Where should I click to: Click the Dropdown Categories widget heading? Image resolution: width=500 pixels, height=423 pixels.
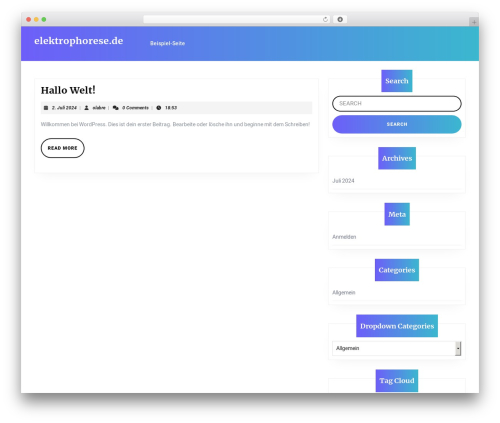point(397,326)
